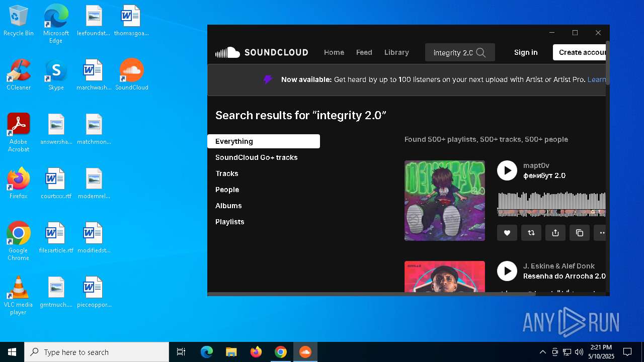Image resolution: width=644 pixels, height=362 pixels.
Task: Show hidden system tray icons
Action: [x=542, y=352]
